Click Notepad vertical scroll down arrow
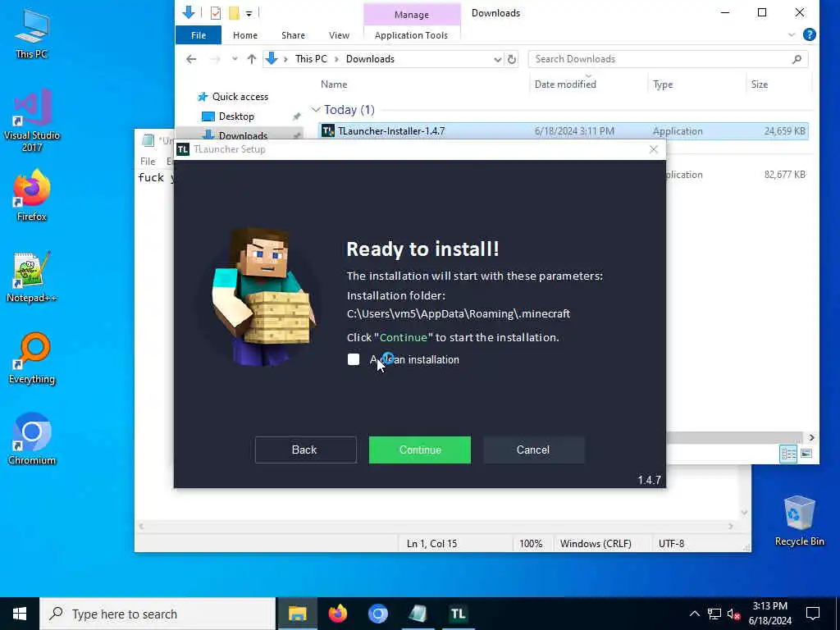The height and width of the screenshot is (630, 840). pyautogui.click(x=744, y=513)
